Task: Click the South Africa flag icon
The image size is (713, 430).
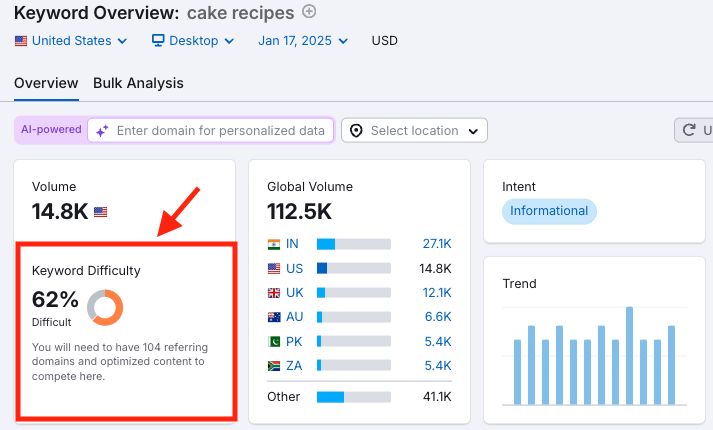Action: [x=274, y=365]
